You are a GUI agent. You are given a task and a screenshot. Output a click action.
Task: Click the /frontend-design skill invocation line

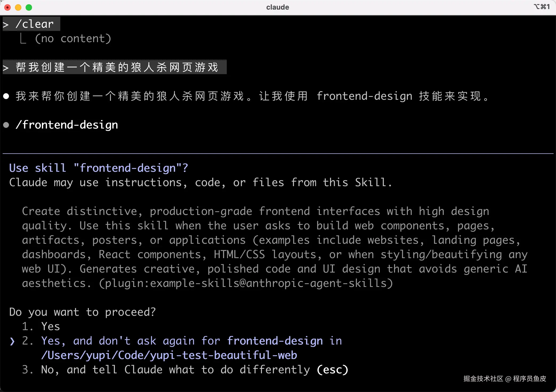point(67,125)
